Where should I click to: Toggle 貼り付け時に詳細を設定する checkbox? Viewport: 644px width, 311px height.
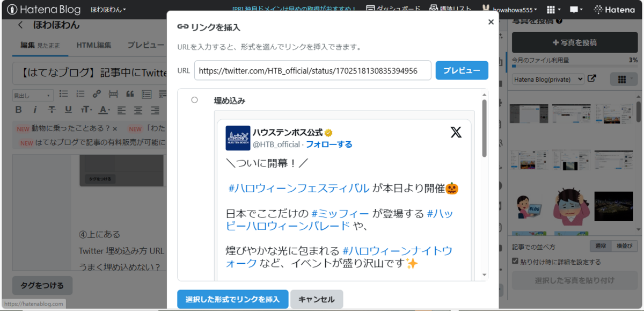[515, 262]
